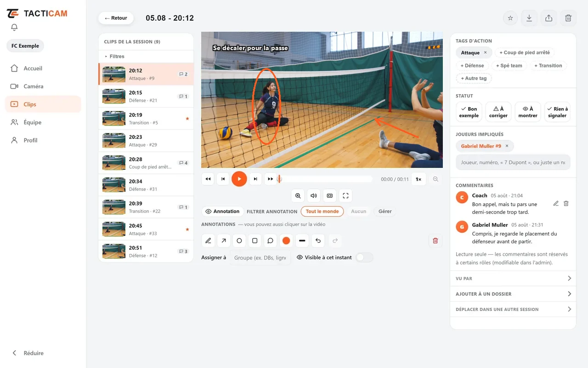Delete the Coach comment
Screen dimensions: 588x368
click(566, 203)
